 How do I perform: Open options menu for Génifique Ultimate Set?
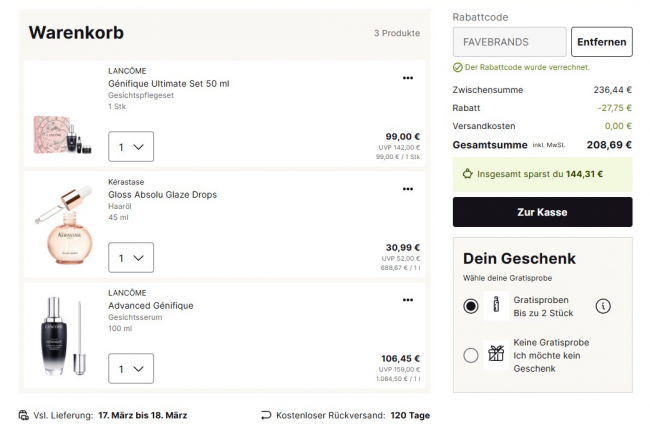(407, 78)
